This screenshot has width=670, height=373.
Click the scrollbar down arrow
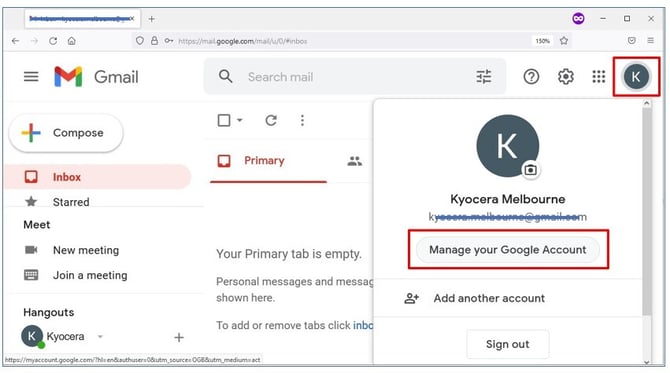[646, 362]
